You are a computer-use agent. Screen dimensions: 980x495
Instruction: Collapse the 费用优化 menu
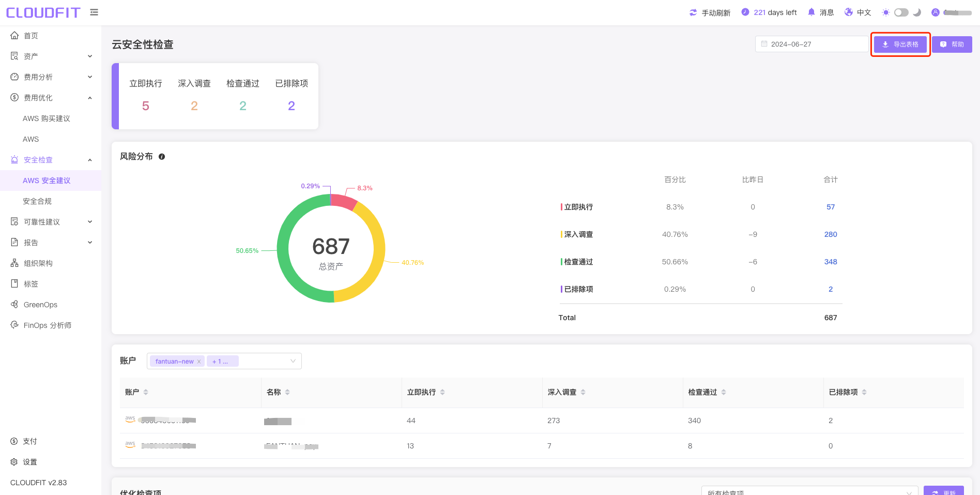click(90, 98)
